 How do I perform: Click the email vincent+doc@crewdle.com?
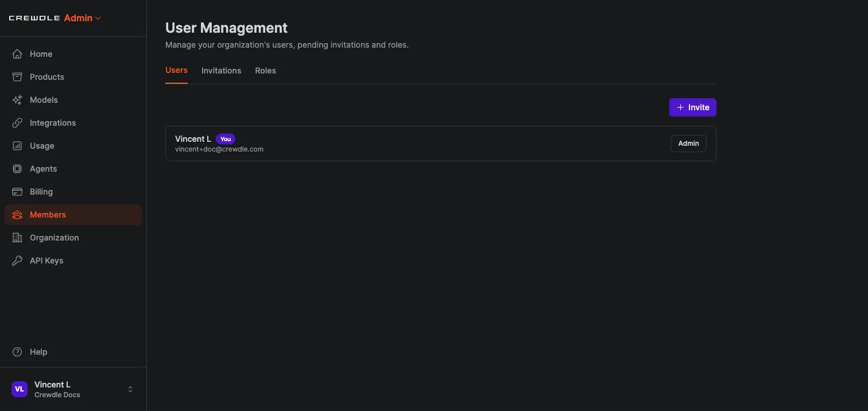point(219,149)
